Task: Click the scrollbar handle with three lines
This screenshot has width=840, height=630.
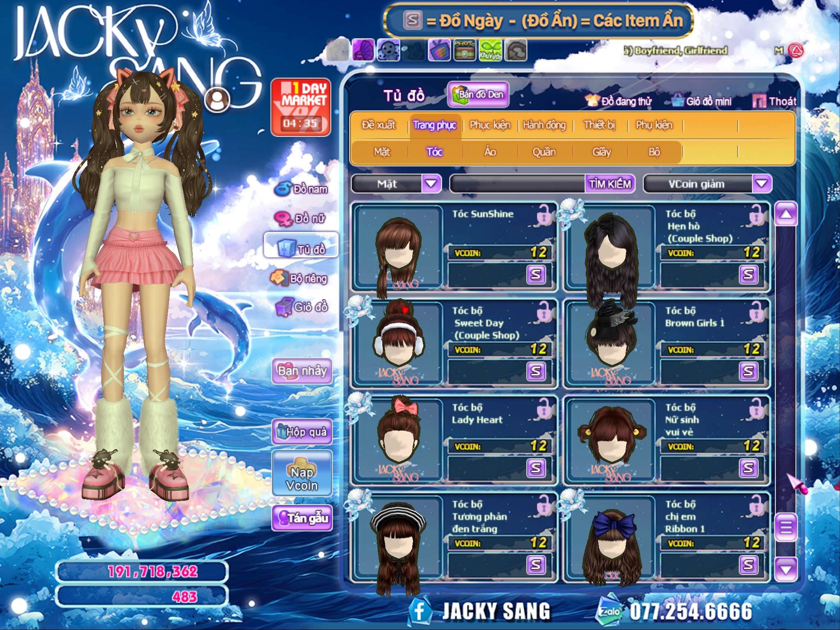Action: pos(786,527)
